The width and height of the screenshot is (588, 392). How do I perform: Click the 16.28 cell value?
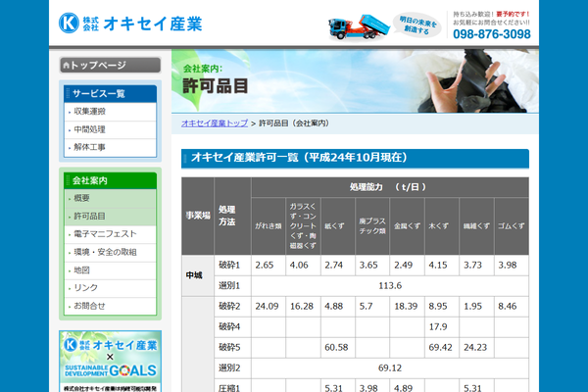coord(302,307)
